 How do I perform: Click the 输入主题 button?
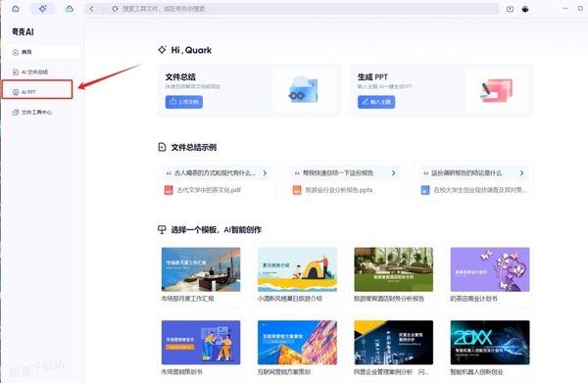tap(376, 102)
